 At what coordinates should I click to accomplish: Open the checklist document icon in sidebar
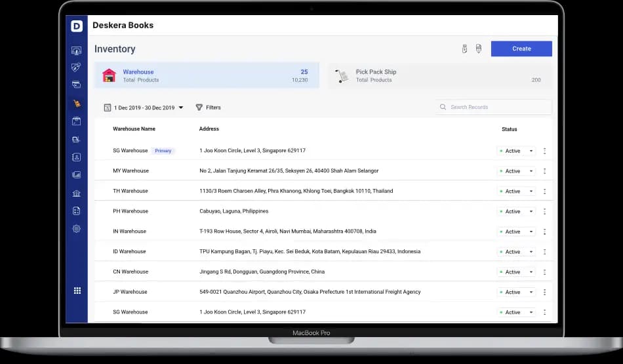(x=76, y=211)
